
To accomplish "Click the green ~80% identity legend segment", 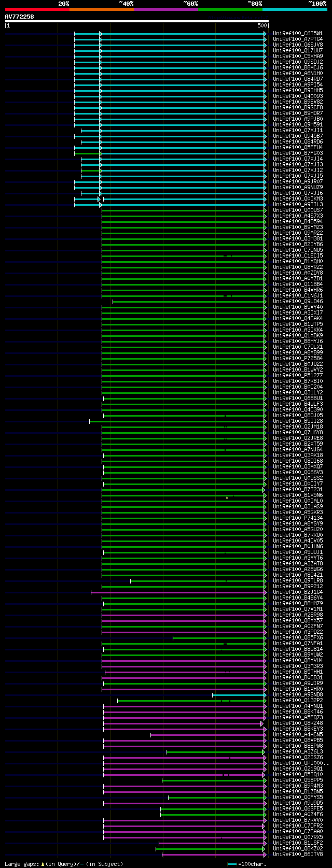I will pyautogui.click(x=230, y=9).
